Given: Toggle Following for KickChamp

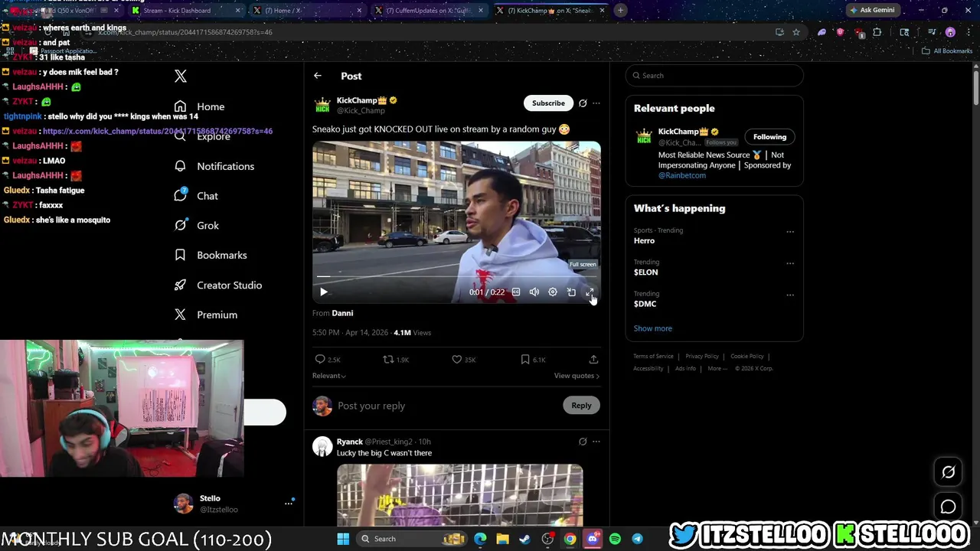Looking at the screenshot, I should tap(769, 137).
